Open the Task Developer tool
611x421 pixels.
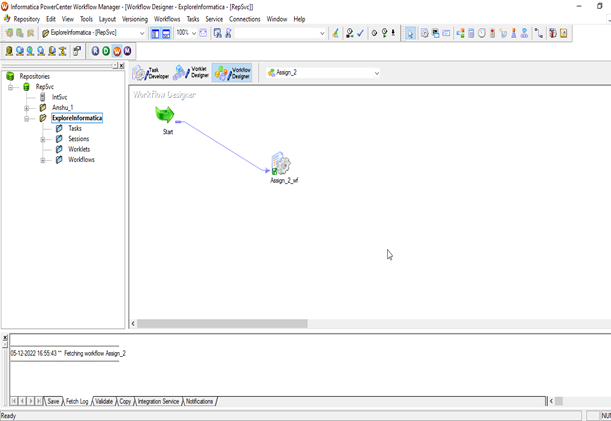(x=150, y=73)
